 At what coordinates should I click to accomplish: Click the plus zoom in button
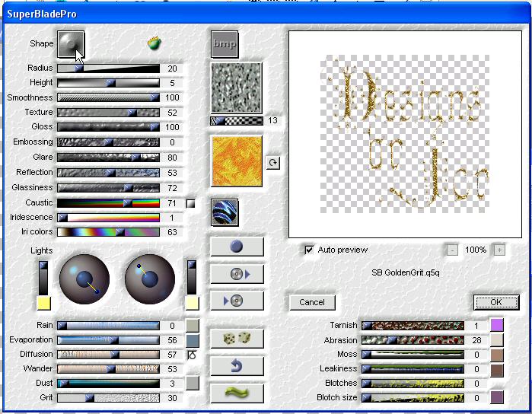tap(499, 250)
